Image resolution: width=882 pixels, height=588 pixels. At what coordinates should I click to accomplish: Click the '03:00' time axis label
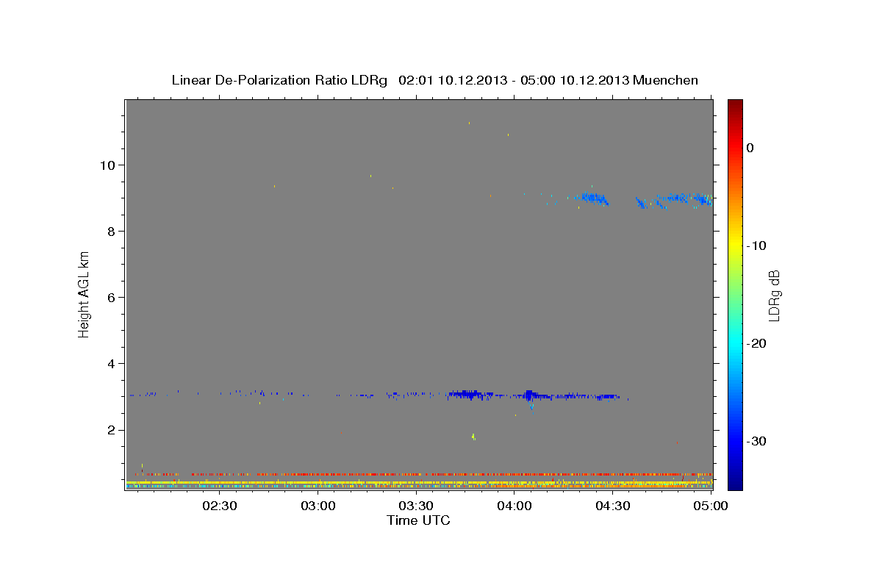point(318,506)
